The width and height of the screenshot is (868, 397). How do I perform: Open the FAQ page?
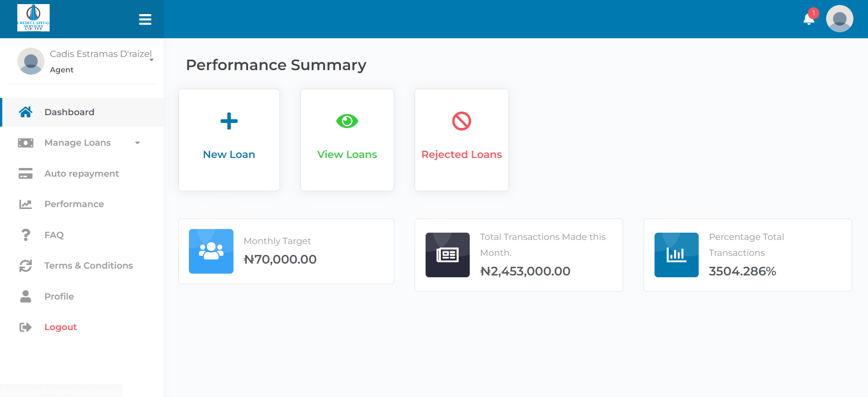pyautogui.click(x=54, y=235)
